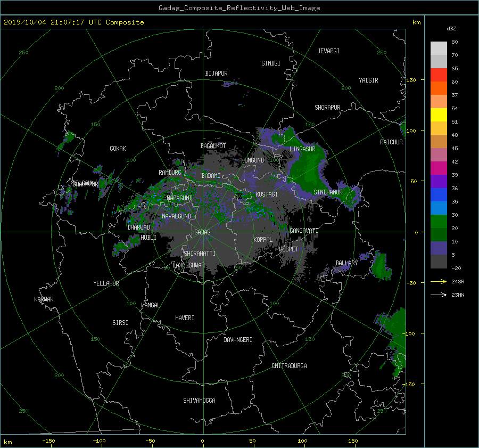Select the SIRSI label
Image resolution: width=479 pixels, height=448 pixels.
(x=120, y=323)
